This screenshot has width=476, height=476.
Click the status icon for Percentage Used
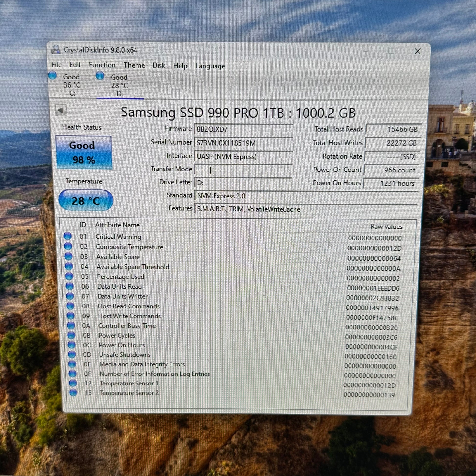click(x=69, y=276)
